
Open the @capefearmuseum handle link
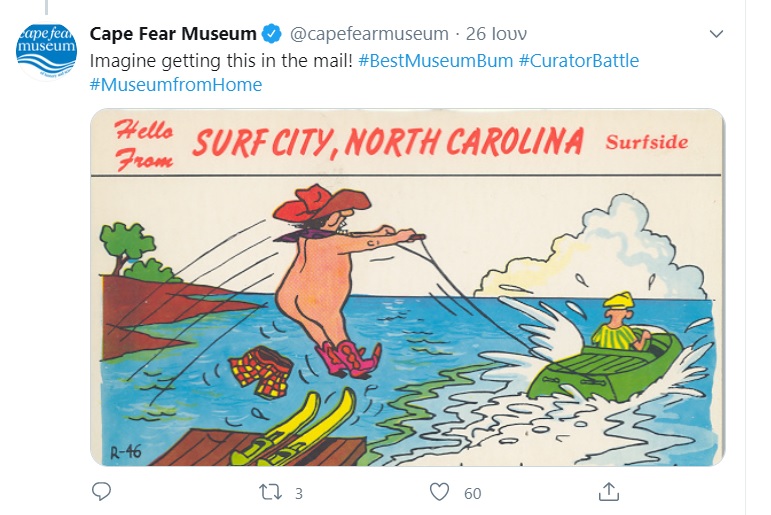(x=369, y=35)
